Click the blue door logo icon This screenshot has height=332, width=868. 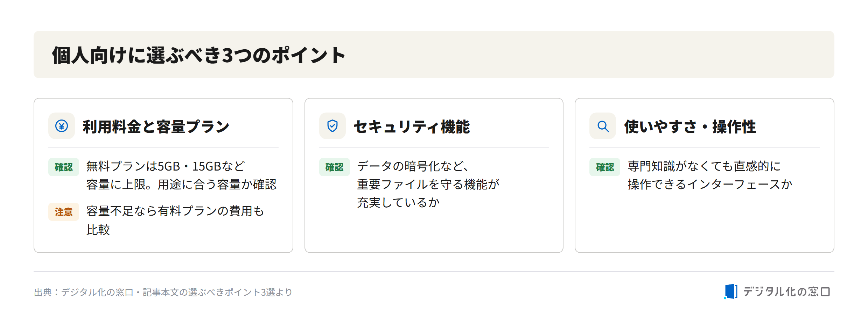pyautogui.click(x=730, y=291)
